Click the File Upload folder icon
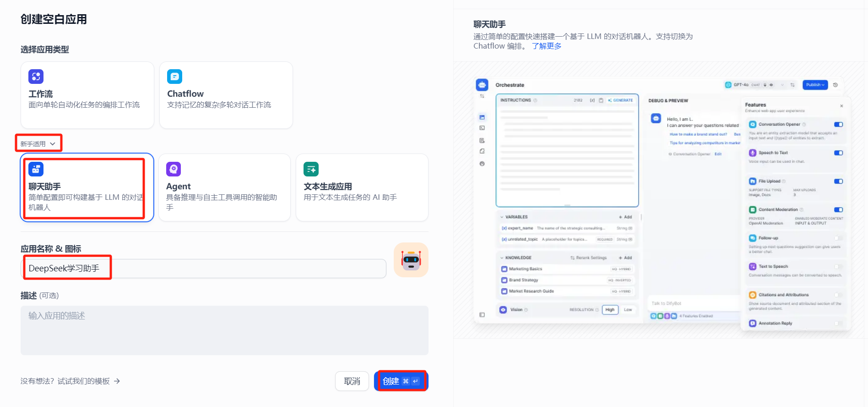The image size is (868, 407). coord(753,181)
